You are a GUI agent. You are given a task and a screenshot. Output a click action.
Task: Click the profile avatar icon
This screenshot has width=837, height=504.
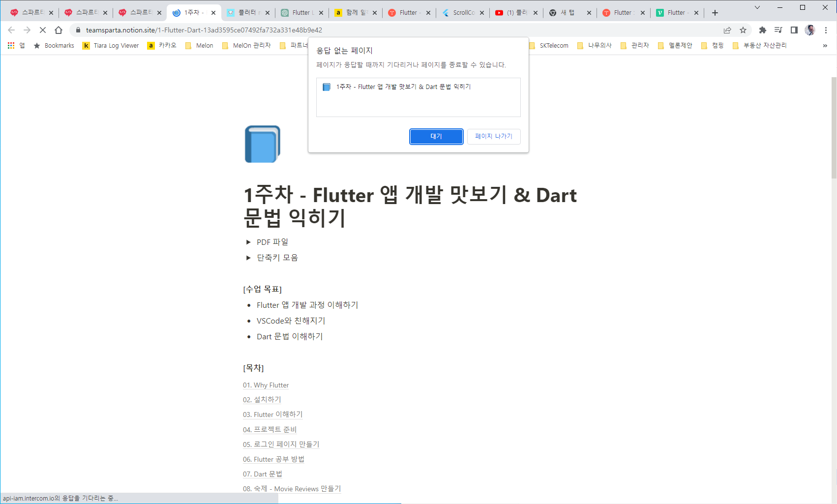[810, 30]
